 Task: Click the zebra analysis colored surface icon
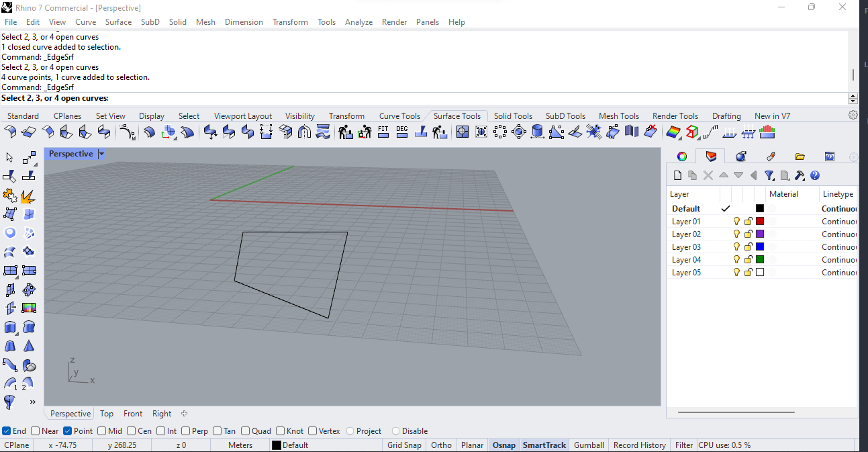click(673, 131)
